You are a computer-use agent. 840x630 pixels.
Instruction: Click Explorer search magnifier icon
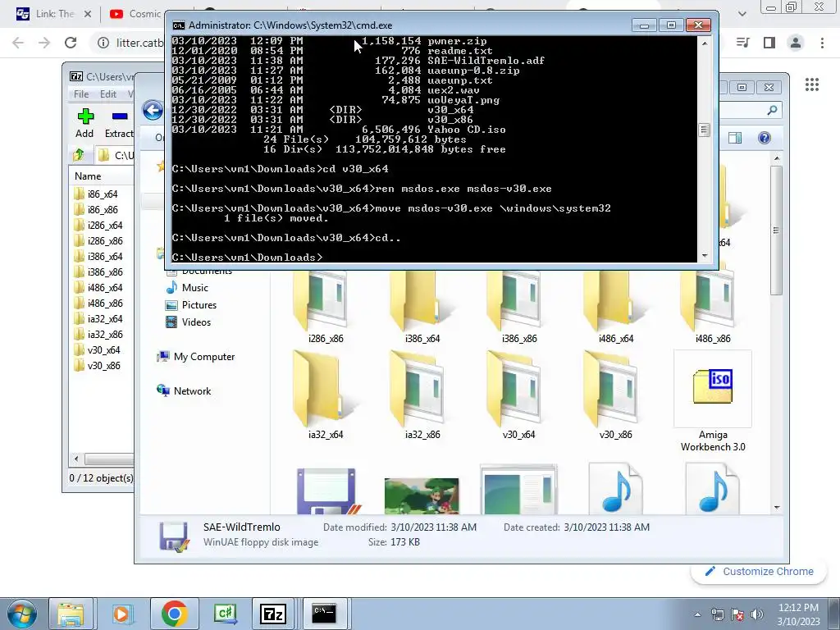click(x=772, y=111)
